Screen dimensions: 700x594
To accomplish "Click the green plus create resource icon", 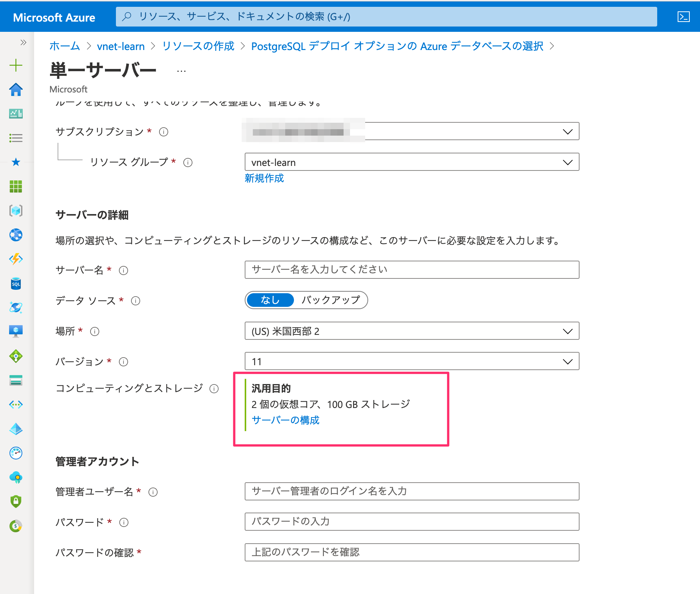I will 16,65.
